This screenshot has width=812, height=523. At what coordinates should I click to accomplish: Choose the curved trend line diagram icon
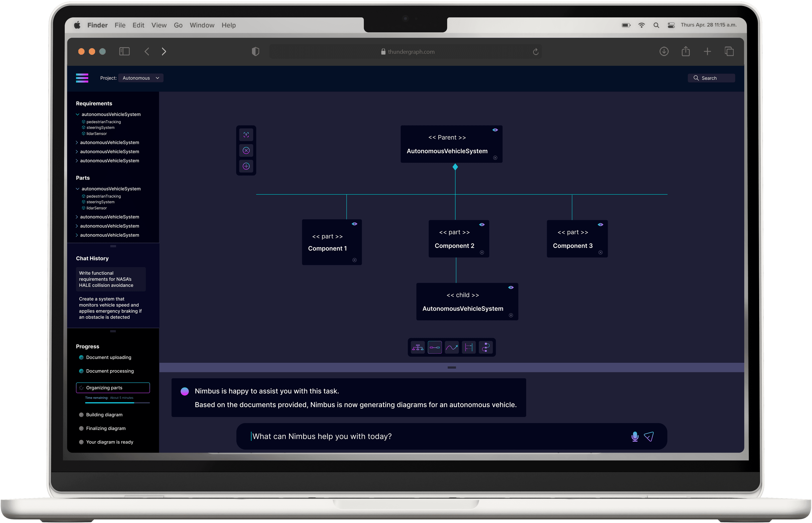[x=452, y=347]
